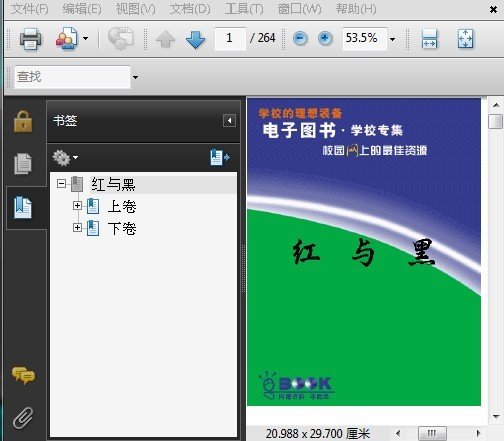
Task: Open the zoom percentage dropdown arrow
Action: 393,39
